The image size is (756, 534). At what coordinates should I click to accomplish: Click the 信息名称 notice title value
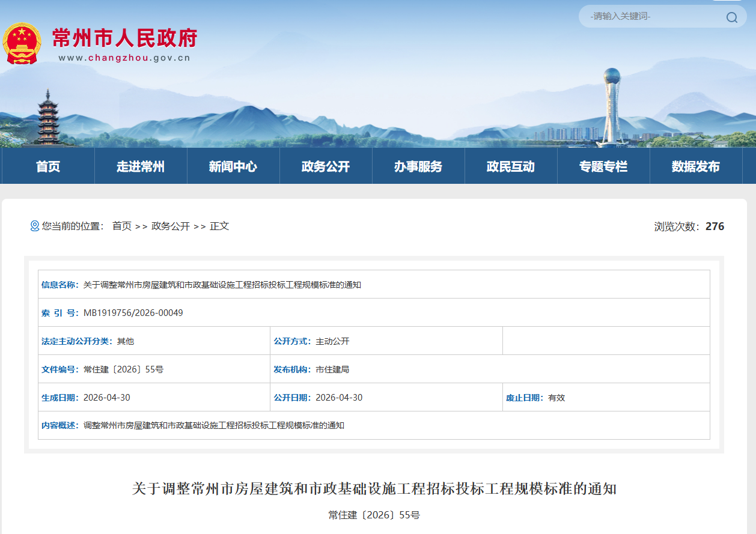click(x=222, y=285)
